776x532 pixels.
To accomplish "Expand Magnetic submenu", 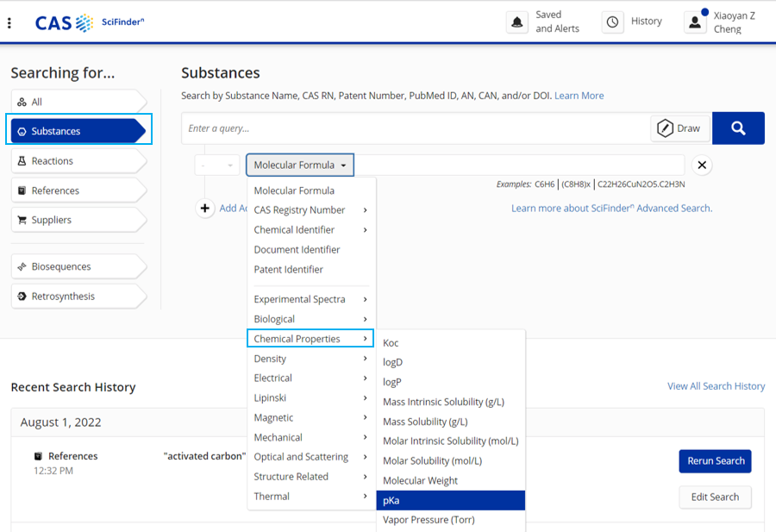I will (x=311, y=417).
